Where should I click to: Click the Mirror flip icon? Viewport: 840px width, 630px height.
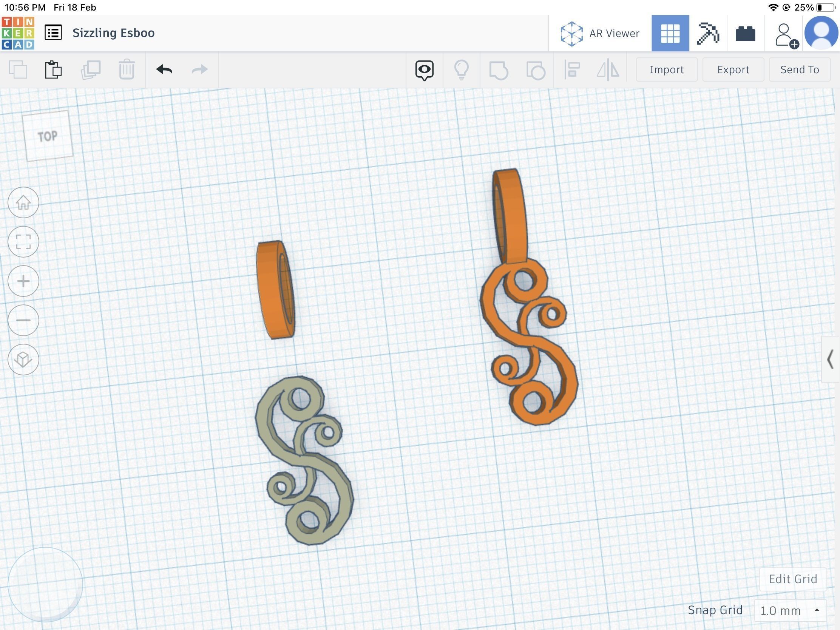[x=608, y=69]
